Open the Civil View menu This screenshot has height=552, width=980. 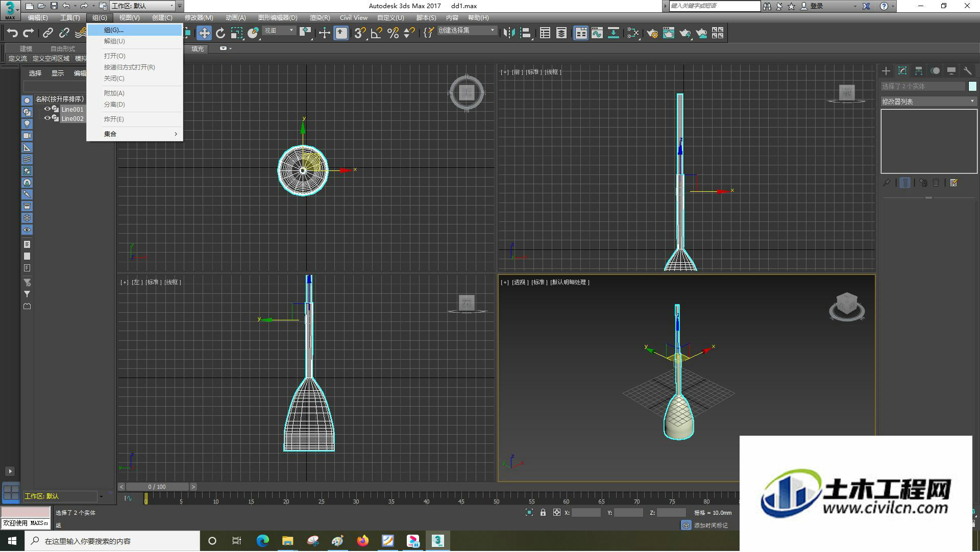[354, 18]
